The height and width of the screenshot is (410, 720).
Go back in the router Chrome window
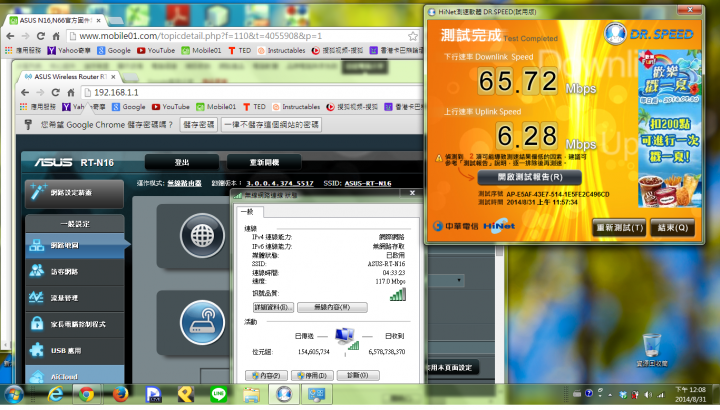coord(25,92)
